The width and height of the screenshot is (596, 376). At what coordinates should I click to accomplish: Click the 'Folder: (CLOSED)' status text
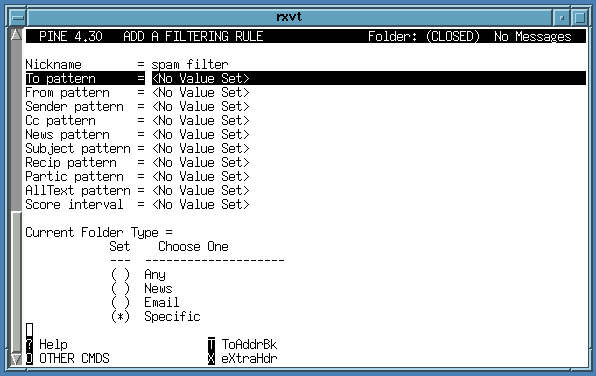(x=424, y=36)
